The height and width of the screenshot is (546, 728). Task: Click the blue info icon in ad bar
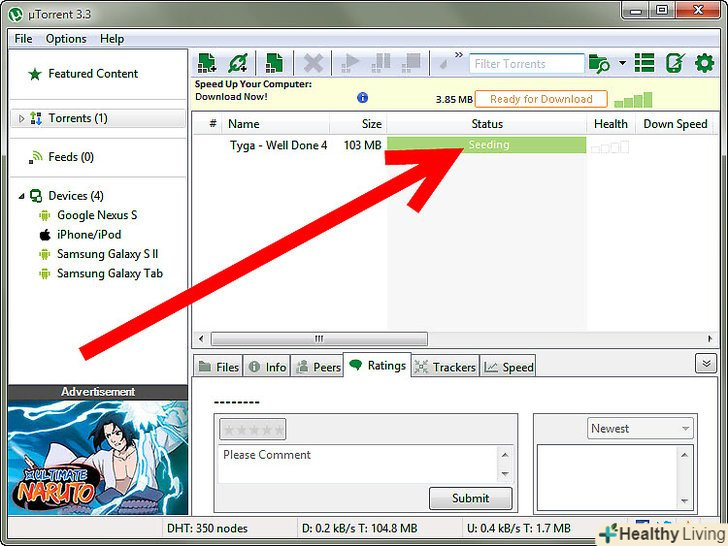point(363,98)
